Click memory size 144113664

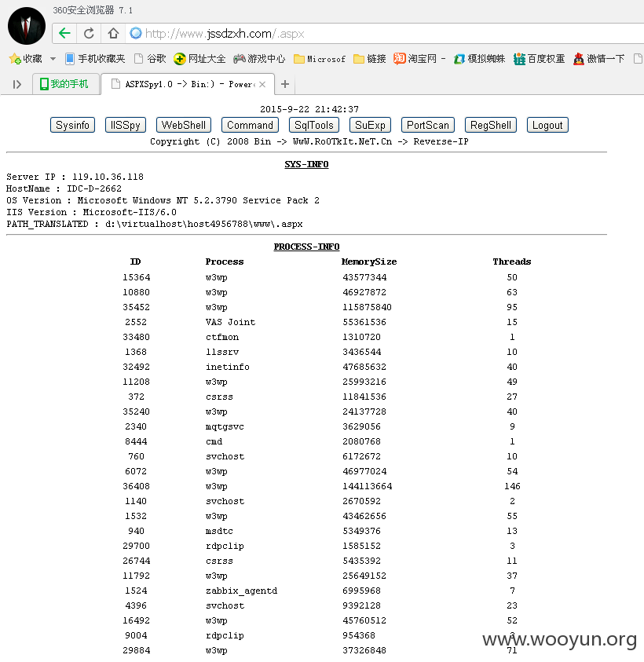pyautogui.click(x=367, y=486)
